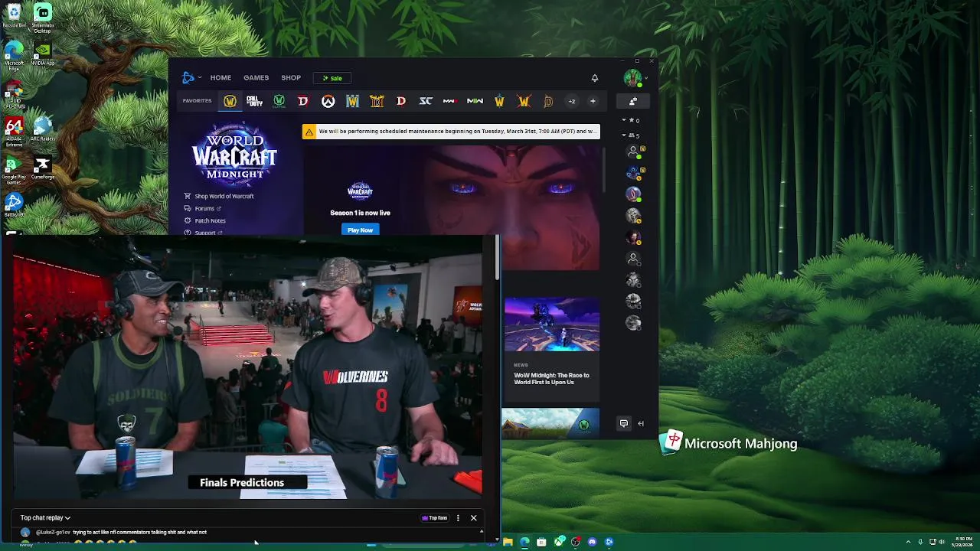980x551 pixels.
Task: Open Battle.net desktop shortcut
Action: 14,205
